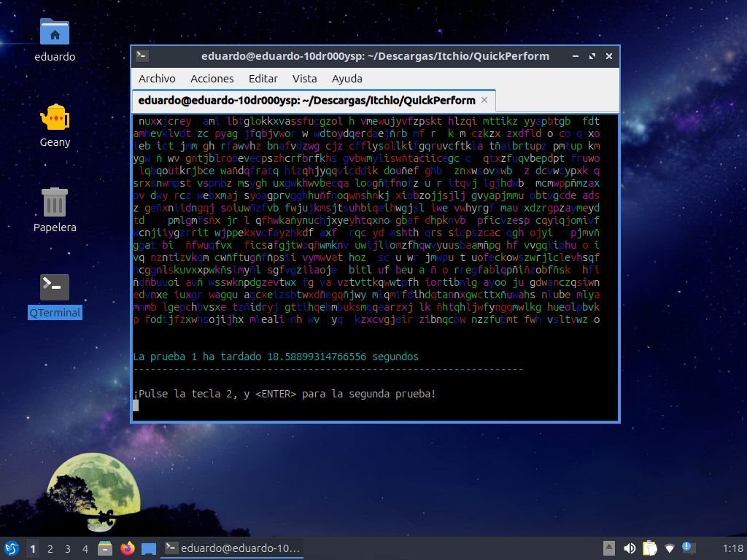
Task: Click the 'La prueba 1 ha tardado' result line
Action: pos(275,357)
